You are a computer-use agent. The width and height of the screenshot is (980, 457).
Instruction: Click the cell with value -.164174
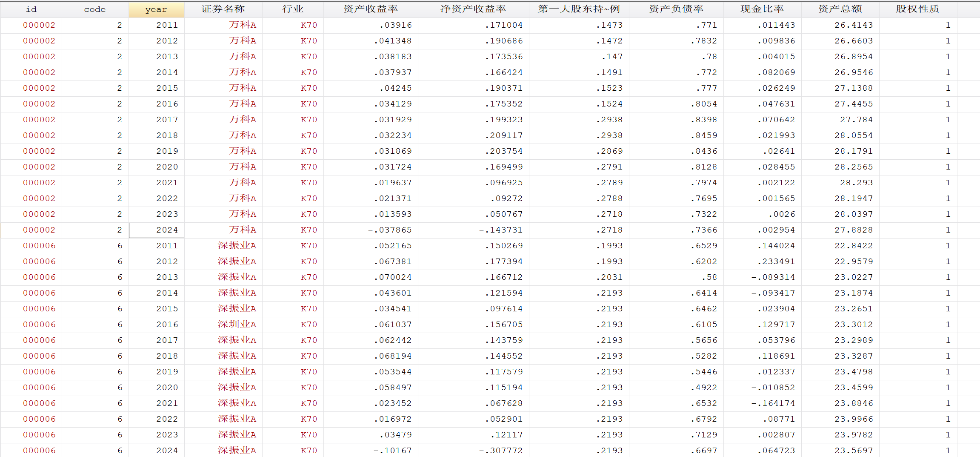(762, 403)
